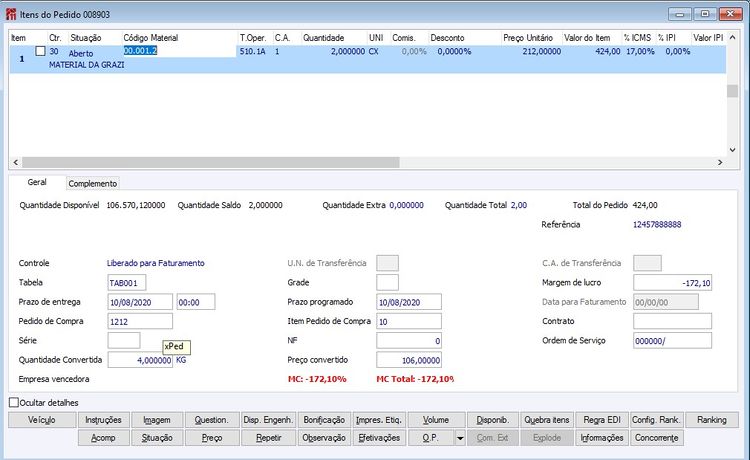Click the Série input field
The height and width of the screenshot is (460, 750).
point(124,340)
